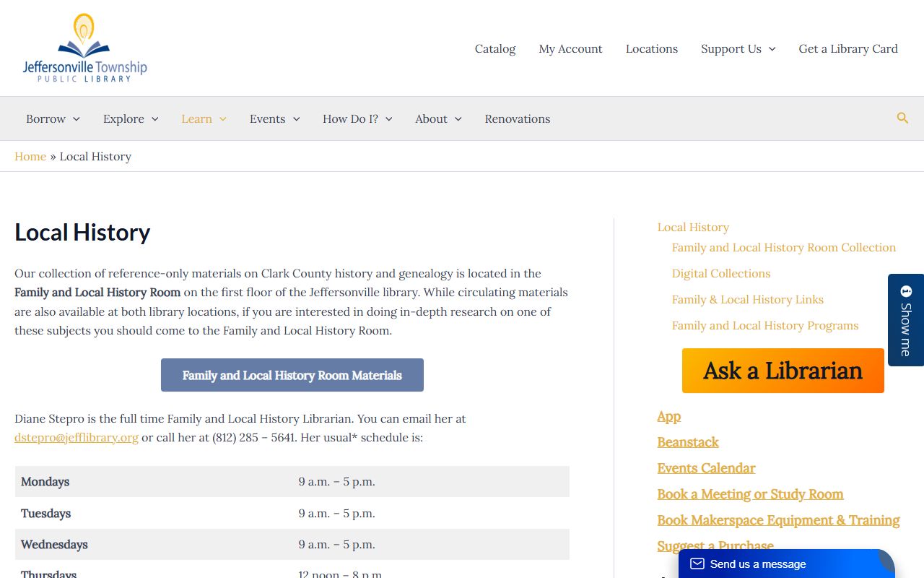Open the Events Calendar quick link
The height and width of the screenshot is (578, 924).
point(706,468)
